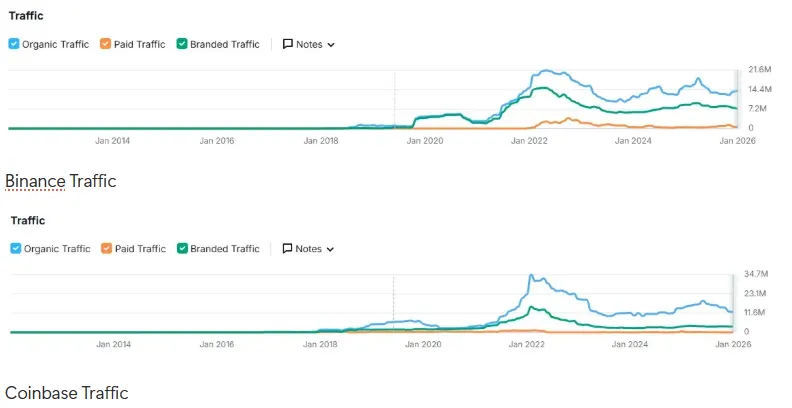Hide Organic Traffic in the bottom chart

click(x=14, y=249)
